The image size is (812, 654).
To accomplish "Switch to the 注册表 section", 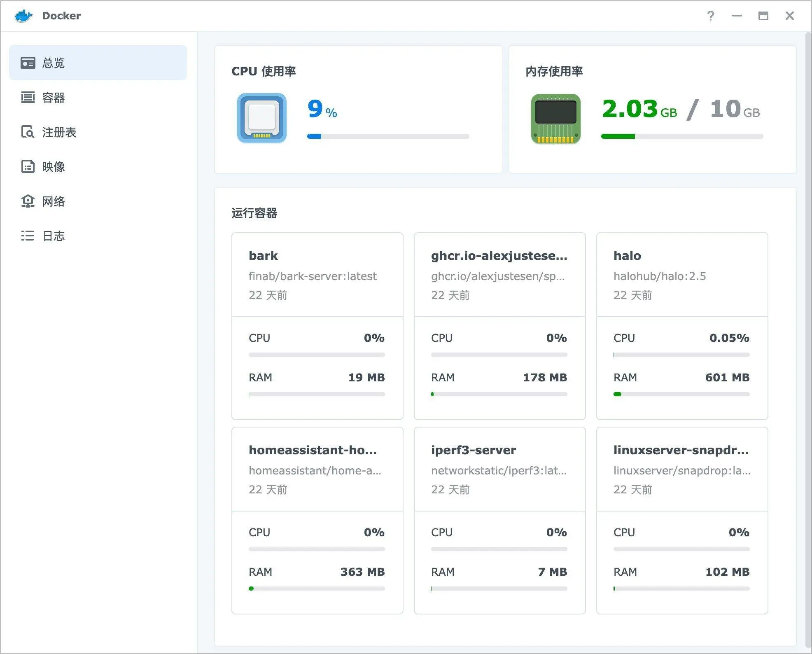I will [59, 132].
